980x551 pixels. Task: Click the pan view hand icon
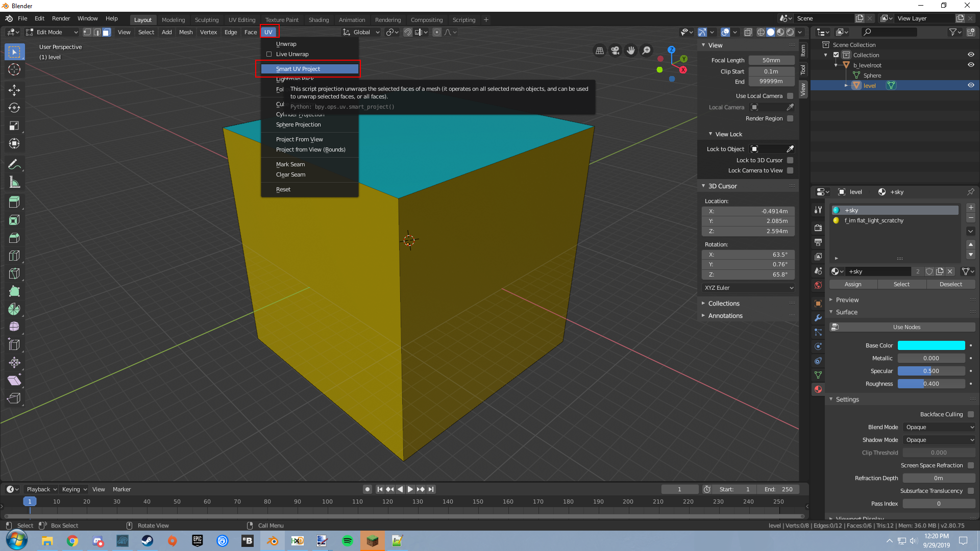[x=631, y=51]
